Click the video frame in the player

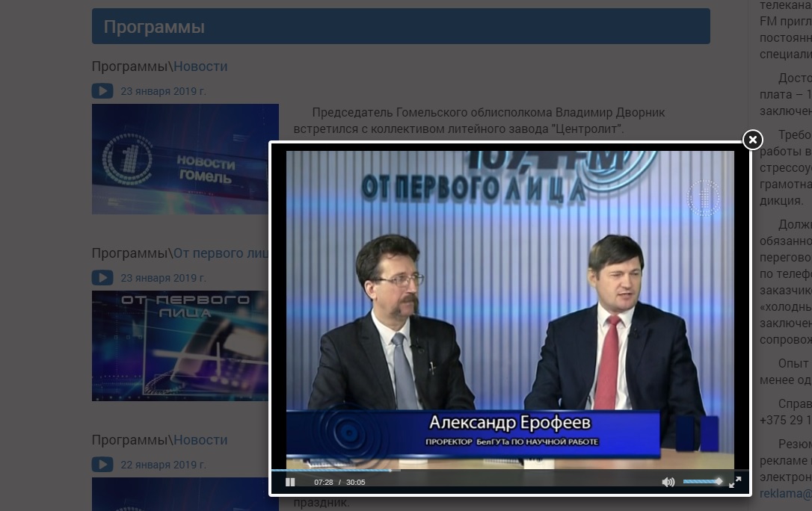click(x=510, y=309)
